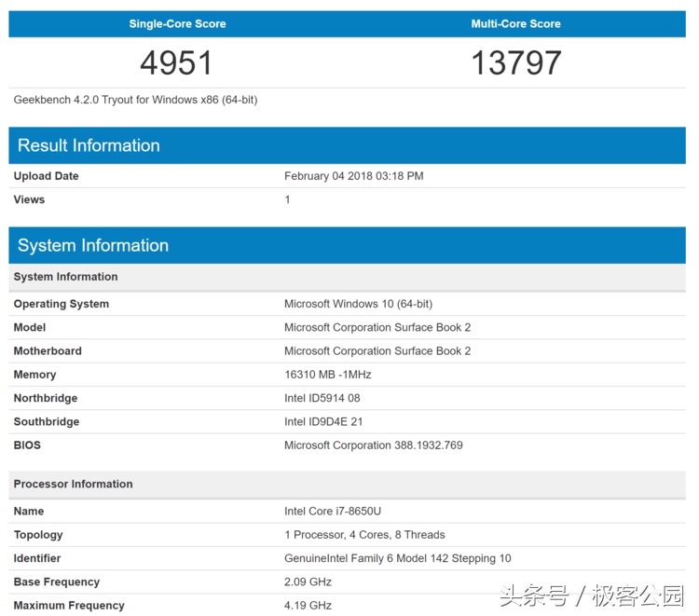Screen dimensions: 699x616
Task: Select the Motherboard value Surface Book 2
Action: [x=377, y=351]
